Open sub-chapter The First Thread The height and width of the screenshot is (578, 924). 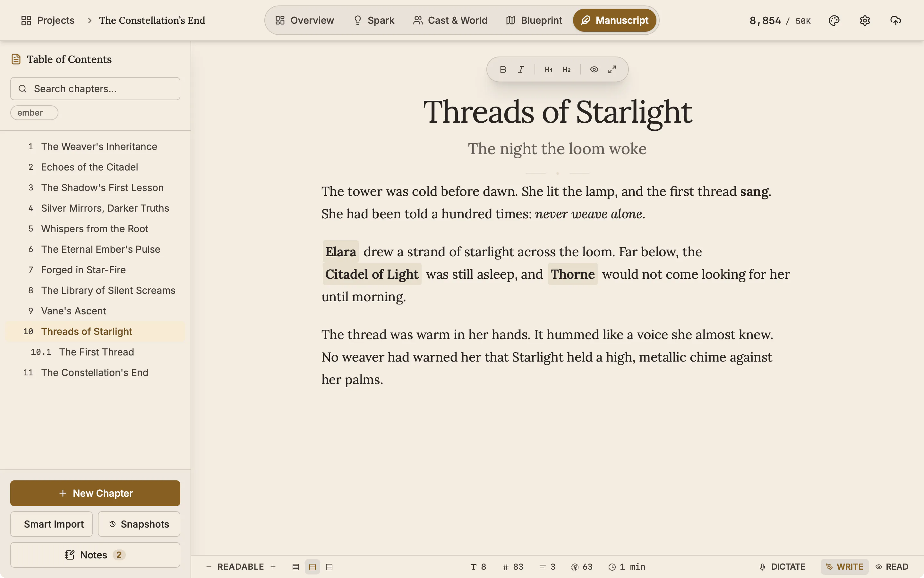click(x=95, y=352)
